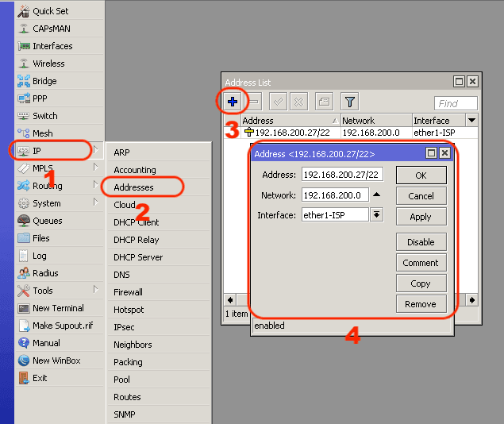This screenshot has height=424, width=504.
Task: Click Remove in Address dialog
Action: click(421, 304)
